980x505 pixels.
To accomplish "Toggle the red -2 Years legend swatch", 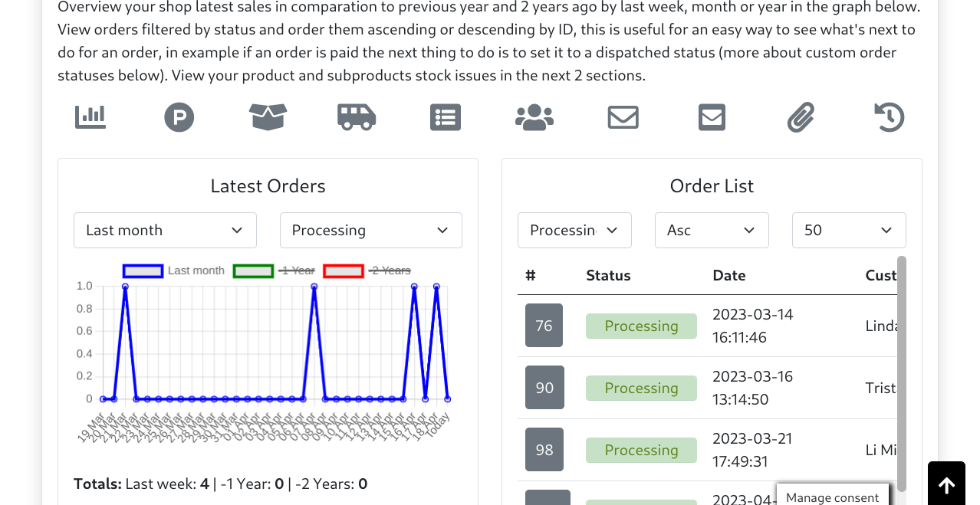I will click(343, 271).
